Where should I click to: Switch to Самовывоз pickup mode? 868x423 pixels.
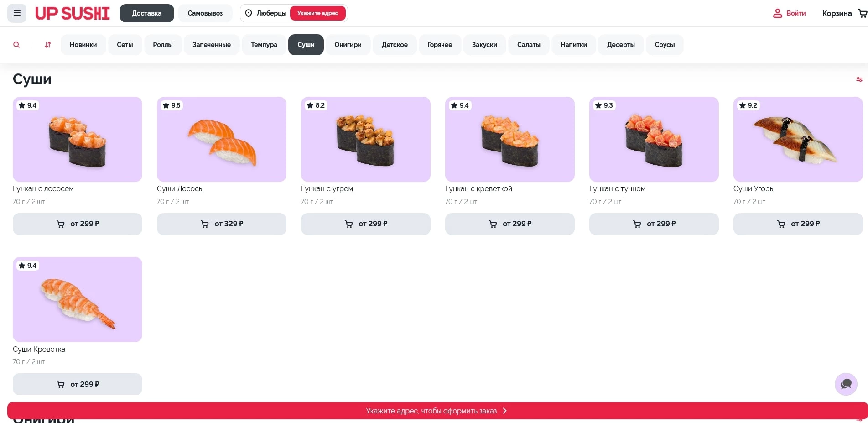pos(205,13)
